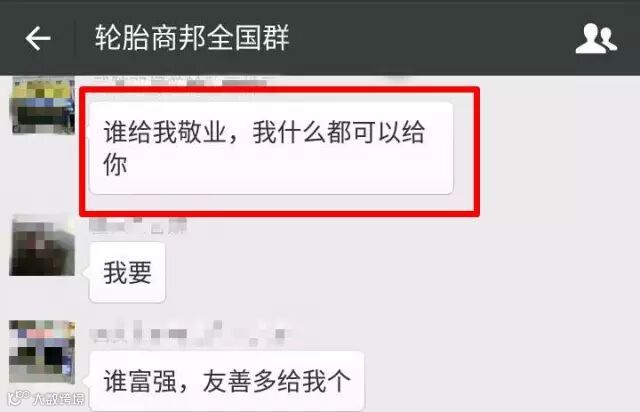
Task: Open avatar of the 敬业 message sender
Action: [x=42, y=105]
